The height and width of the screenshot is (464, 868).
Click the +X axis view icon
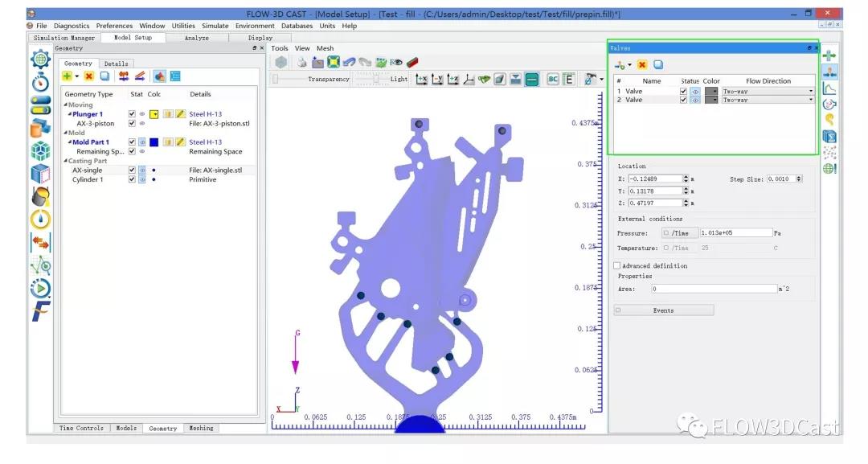421,79
